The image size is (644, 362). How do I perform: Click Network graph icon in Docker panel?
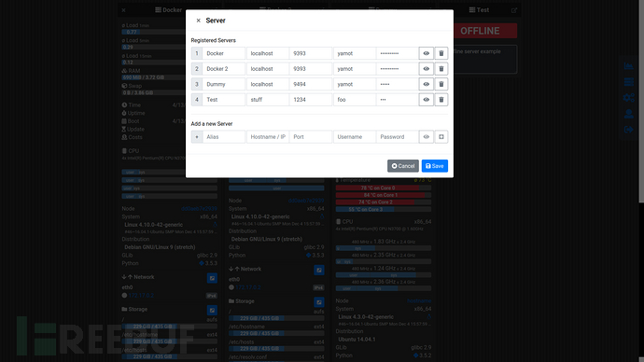tap(212, 278)
